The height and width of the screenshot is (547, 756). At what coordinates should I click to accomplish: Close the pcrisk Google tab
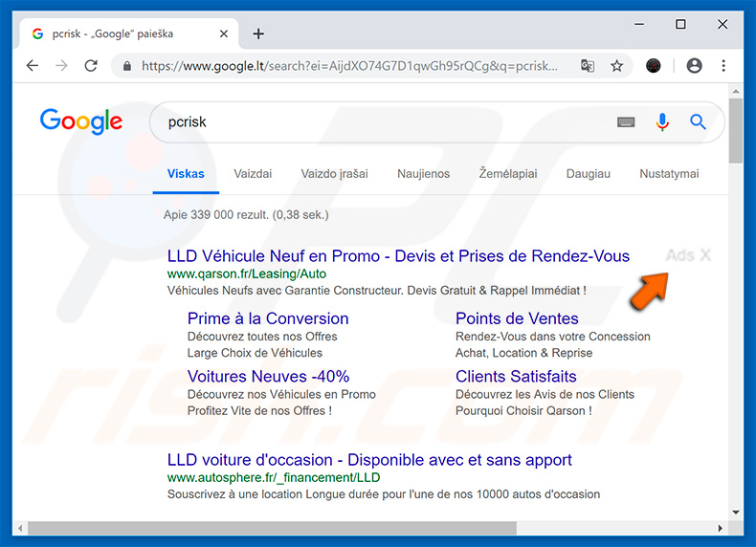pyautogui.click(x=224, y=33)
